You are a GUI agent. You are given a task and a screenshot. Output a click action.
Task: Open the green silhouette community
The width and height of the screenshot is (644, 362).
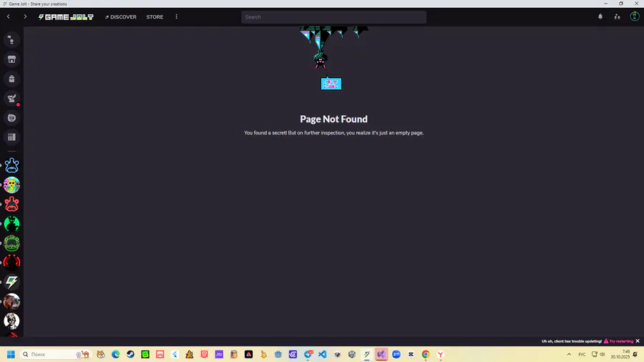click(12, 224)
